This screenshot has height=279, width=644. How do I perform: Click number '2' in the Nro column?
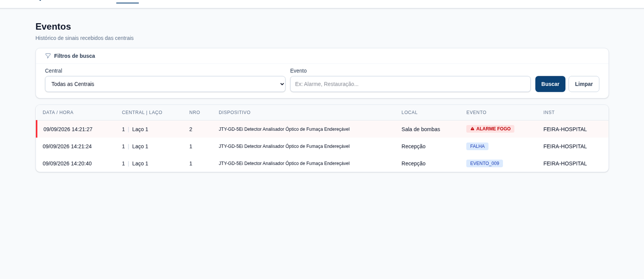tap(191, 129)
